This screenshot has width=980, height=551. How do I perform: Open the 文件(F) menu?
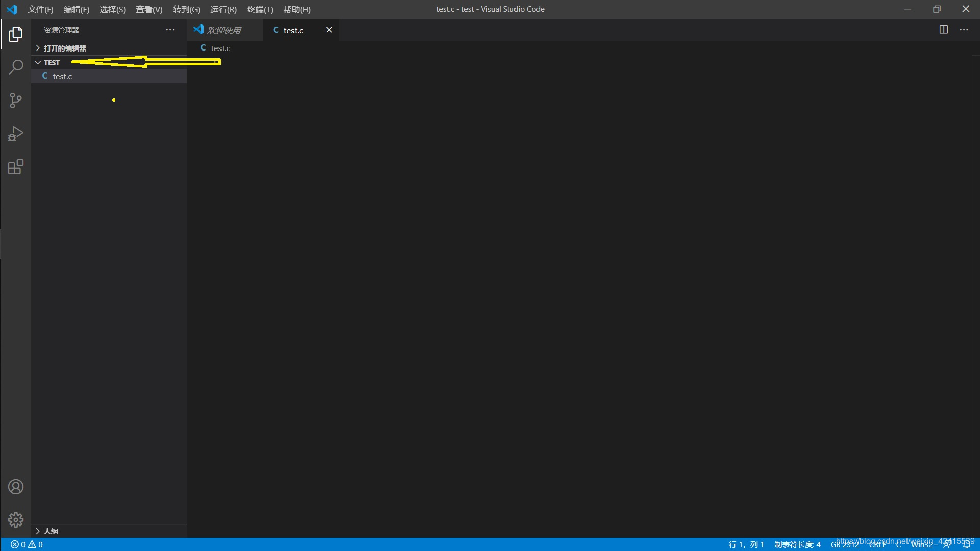click(x=40, y=9)
